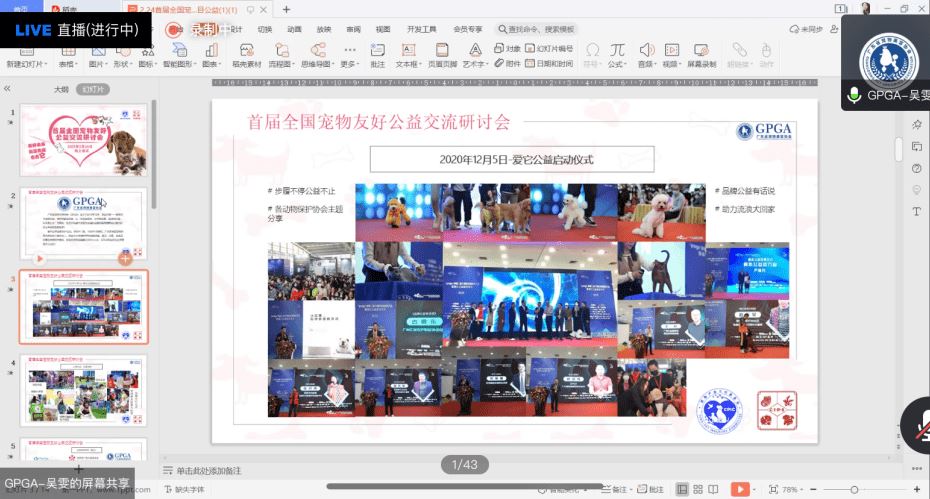Open the 开发工具 (Developer) tab
Image resolution: width=930 pixels, height=499 pixels.
422,29
